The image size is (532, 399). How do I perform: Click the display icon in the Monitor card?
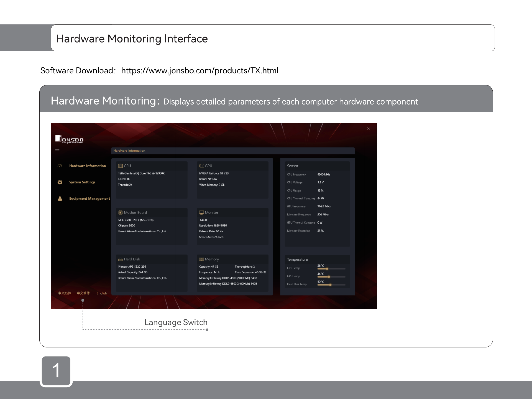tap(201, 212)
